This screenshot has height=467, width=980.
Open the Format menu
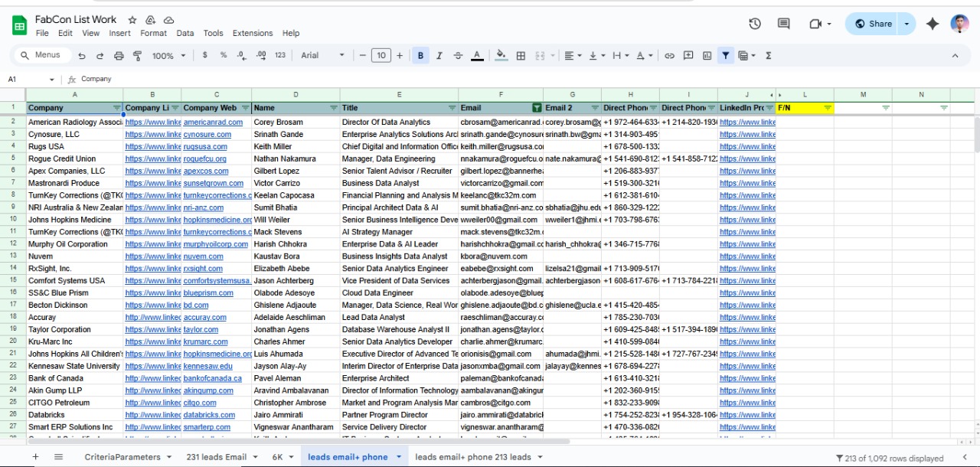[x=153, y=33]
